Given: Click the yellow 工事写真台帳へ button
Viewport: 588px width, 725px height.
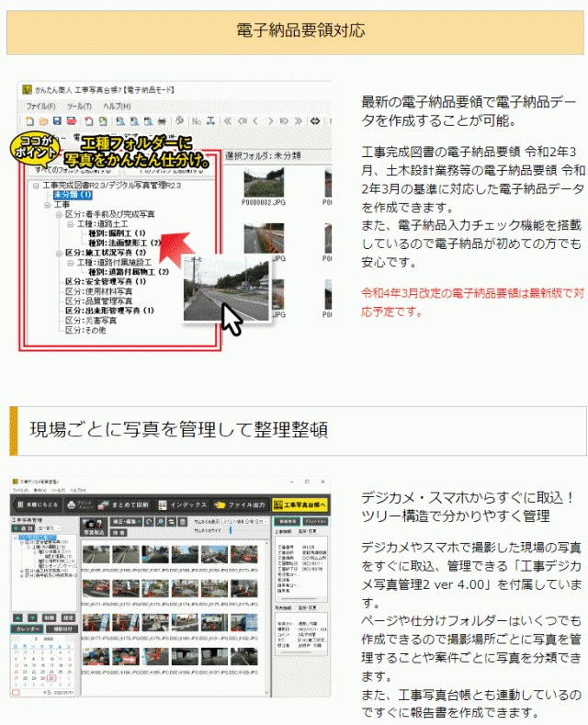Looking at the screenshot, I should pyautogui.click(x=300, y=504).
